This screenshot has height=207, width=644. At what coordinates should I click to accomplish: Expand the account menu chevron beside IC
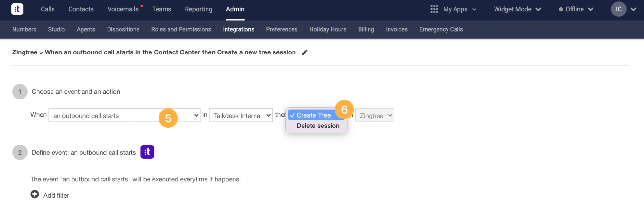pos(633,9)
